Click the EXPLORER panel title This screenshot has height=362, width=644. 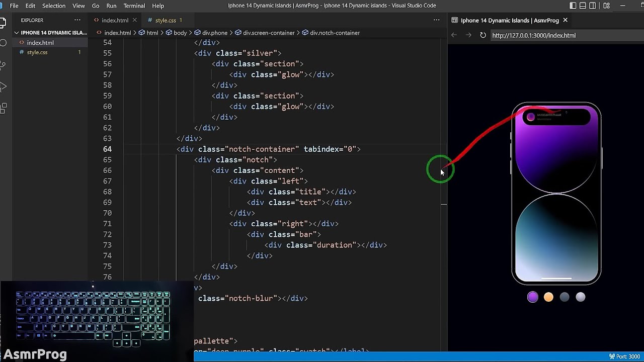[32, 20]
